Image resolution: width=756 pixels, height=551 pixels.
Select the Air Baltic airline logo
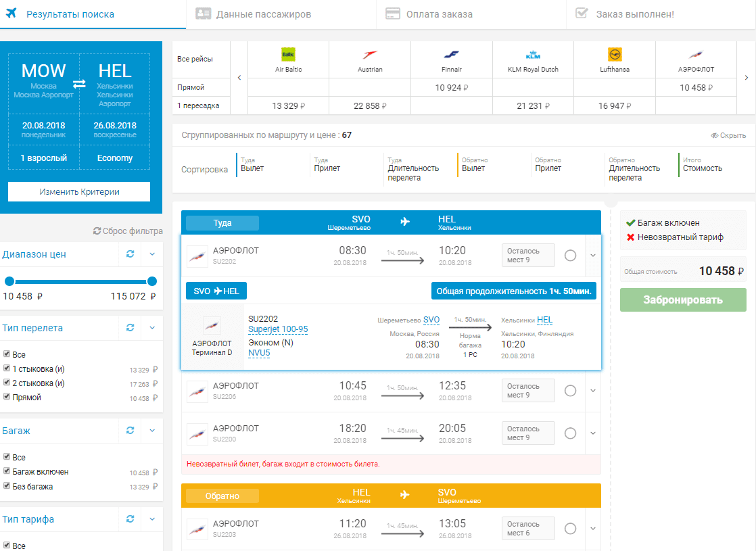288,55
